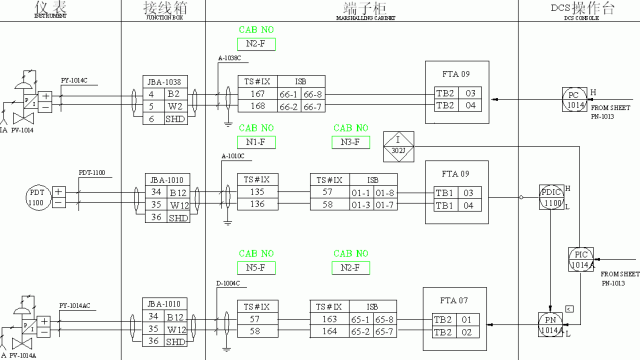Image resolution: width=640 pixels, height=360 pixels.
Task: Click terminal cell 167
Action: point(258,93)
